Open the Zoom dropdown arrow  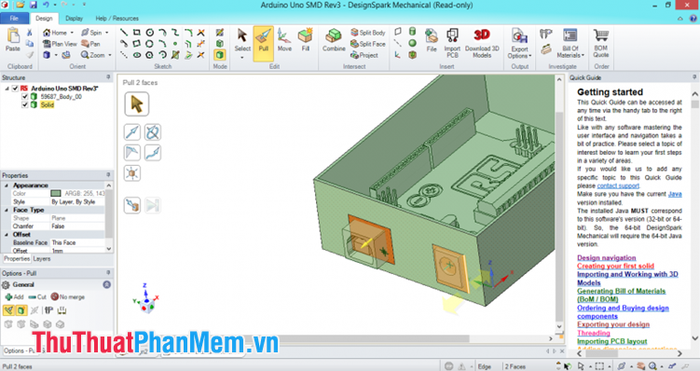click(110, 55)
